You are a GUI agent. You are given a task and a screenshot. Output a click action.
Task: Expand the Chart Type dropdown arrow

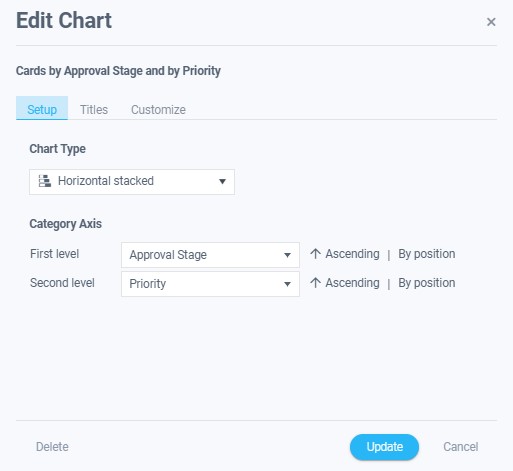tap(222, 182)
